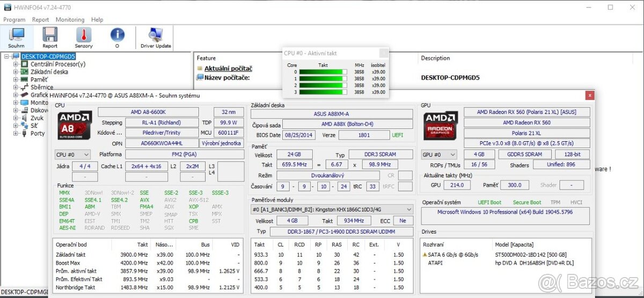Click the Dvoukanálový memory mode field
Screen dimensions: 644x298
point(327,176)
